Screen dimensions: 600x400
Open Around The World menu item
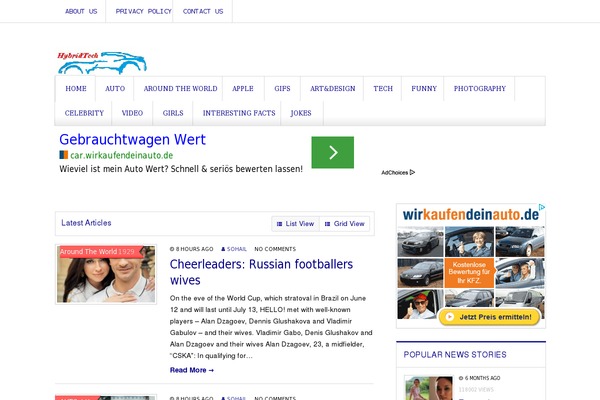[180, 88]
